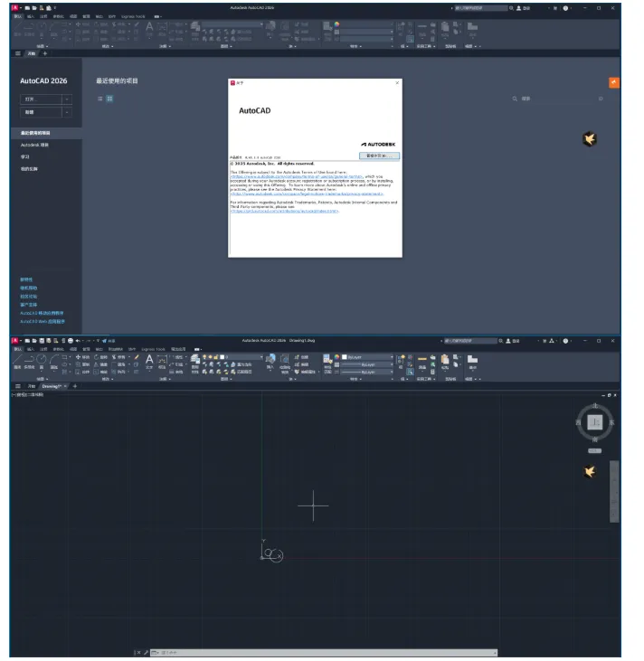
Task: Click the Paste clipboard icon in the Drawing1 ribbon
Action: click(445, 360)
